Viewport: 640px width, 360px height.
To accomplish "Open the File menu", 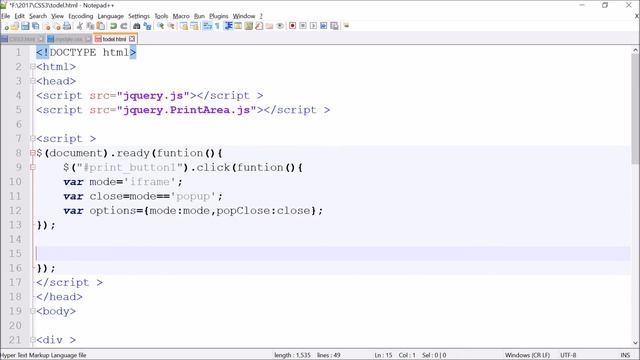I will (x=5, y=16).
